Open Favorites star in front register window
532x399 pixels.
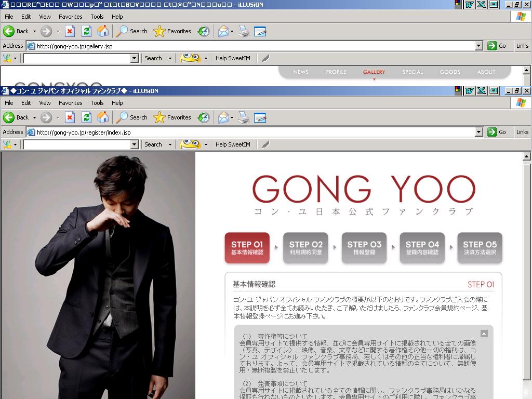pyautogui.click(x=172, y=117)
